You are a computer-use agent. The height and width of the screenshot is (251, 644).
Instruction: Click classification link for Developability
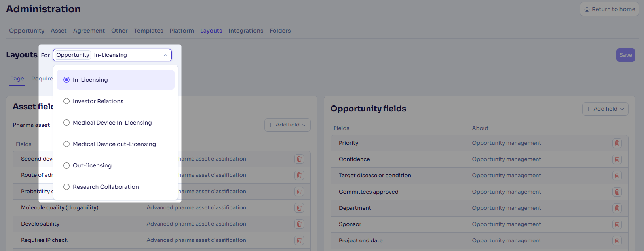pos(196,224)
